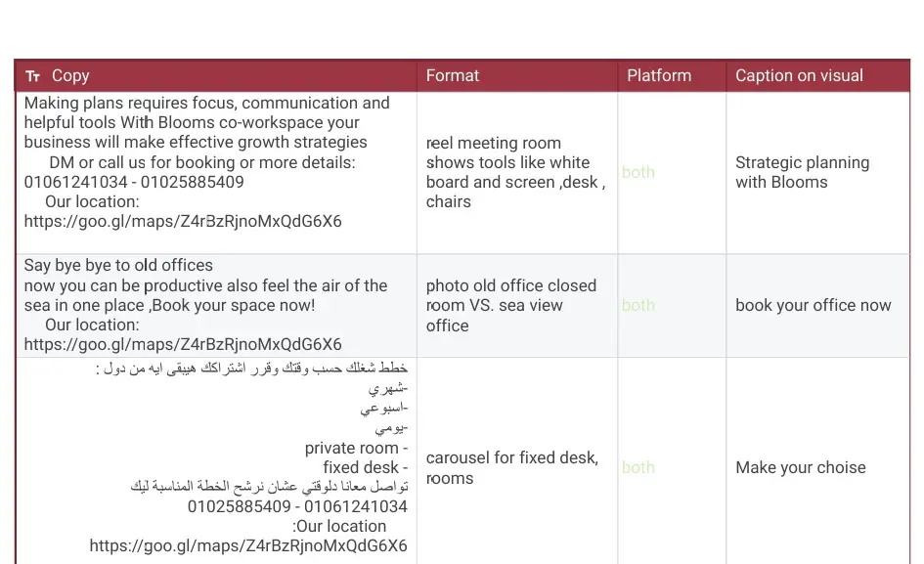The width and height of the screenshot is (924, 564).
Task: Click the 'Say bye bye to old offices' text
Action: [x=118, y=265]
